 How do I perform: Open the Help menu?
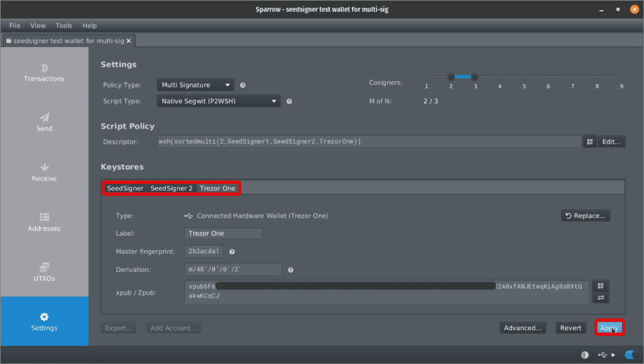tap(89, 25)
